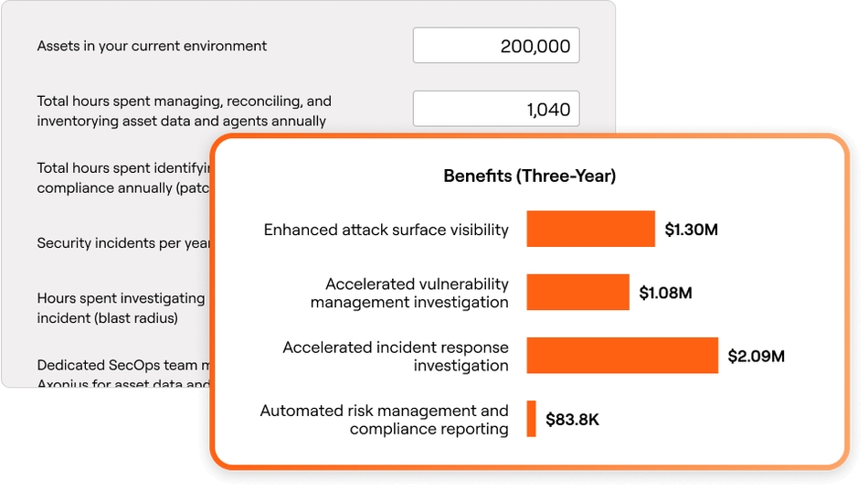Click the Enhanced attack surface visibility bar

tap(590, 229)
